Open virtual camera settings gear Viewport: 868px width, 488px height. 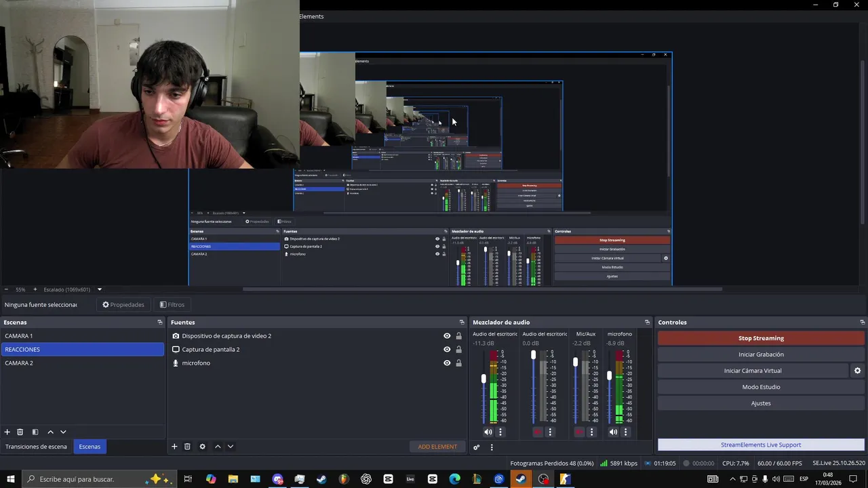tap(857, 371)
